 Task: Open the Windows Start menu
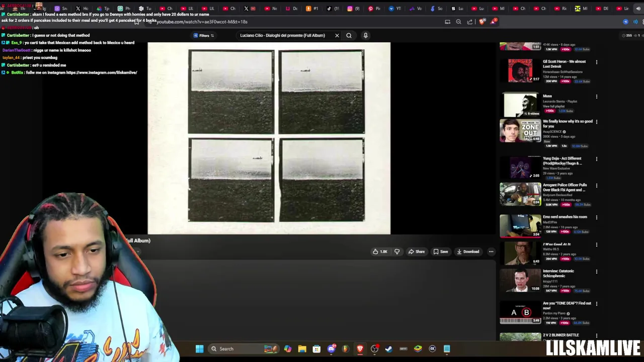(x=200, y=349)
